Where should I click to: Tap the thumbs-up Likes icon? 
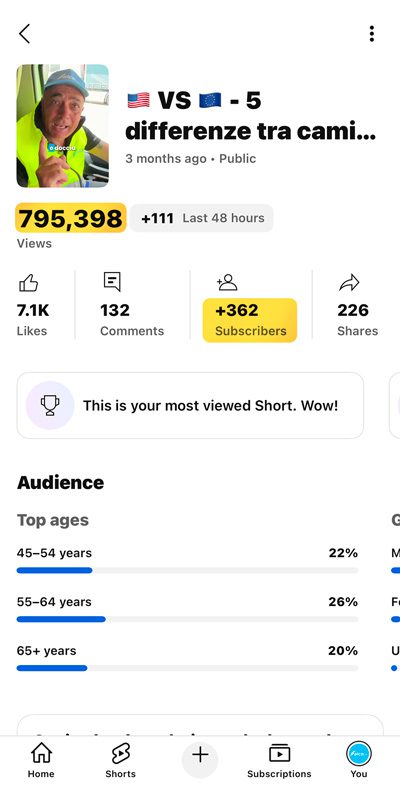[28, 283]
